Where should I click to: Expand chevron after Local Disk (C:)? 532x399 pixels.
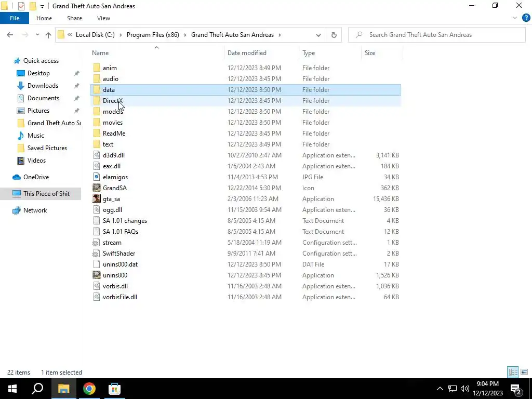tap(121, 35)
